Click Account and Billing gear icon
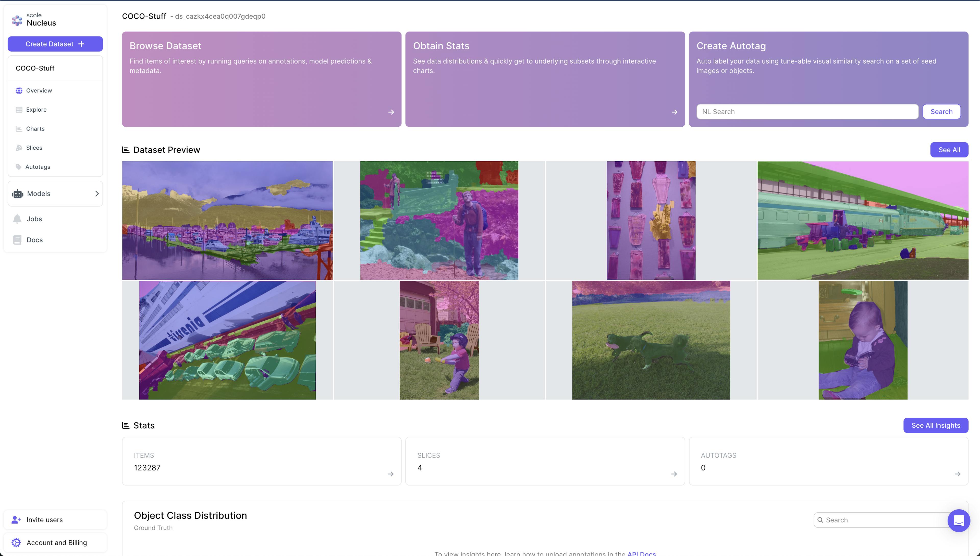980x556 pixels. pyautogui.click(x=16, y=543)
